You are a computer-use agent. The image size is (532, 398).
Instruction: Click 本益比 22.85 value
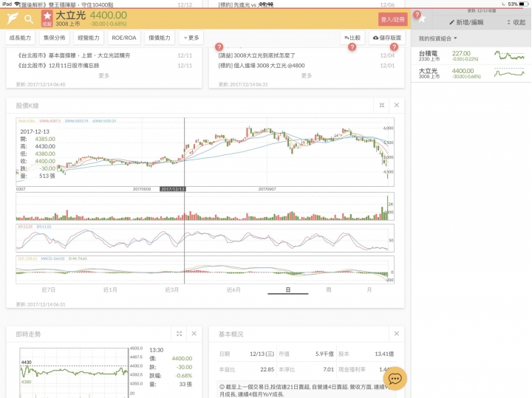pyautogui.click(x=267, y=369)
